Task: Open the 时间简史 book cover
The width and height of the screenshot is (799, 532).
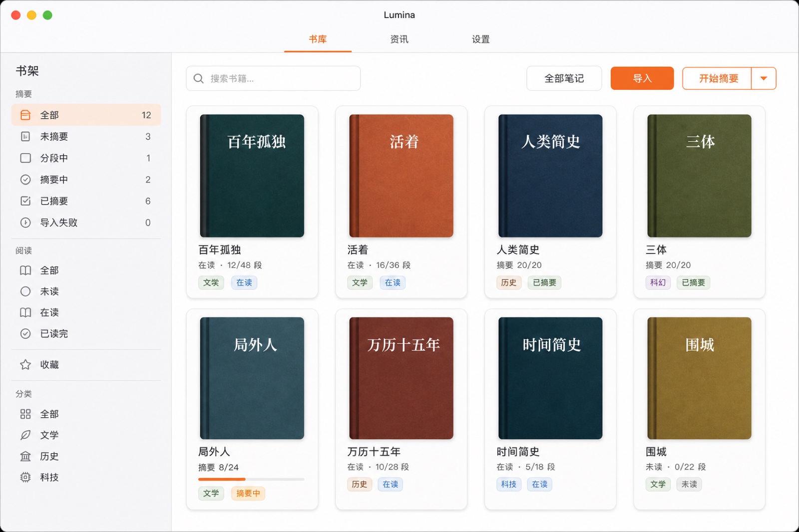Action: [x=550, y=378]
